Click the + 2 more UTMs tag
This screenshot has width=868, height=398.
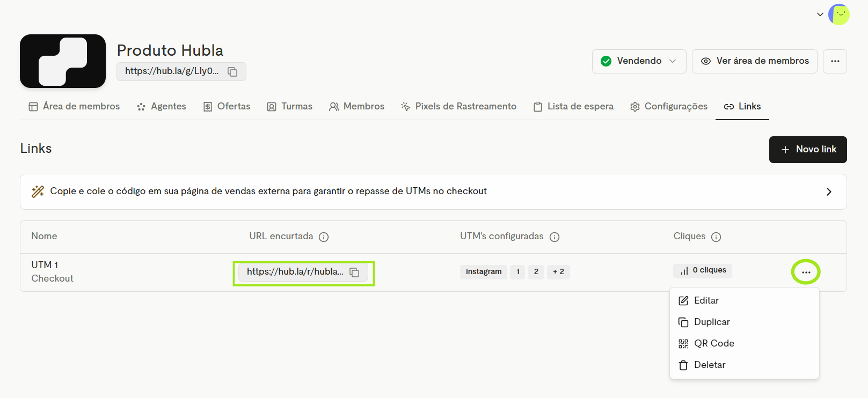point(558,272)
